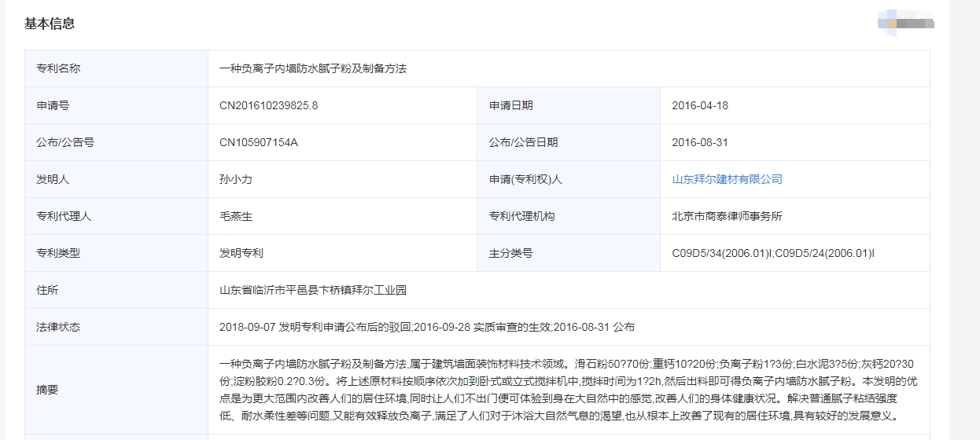Click inventor name 孙小力
This screenshot has height=440, width=980.
click(235, 179)
